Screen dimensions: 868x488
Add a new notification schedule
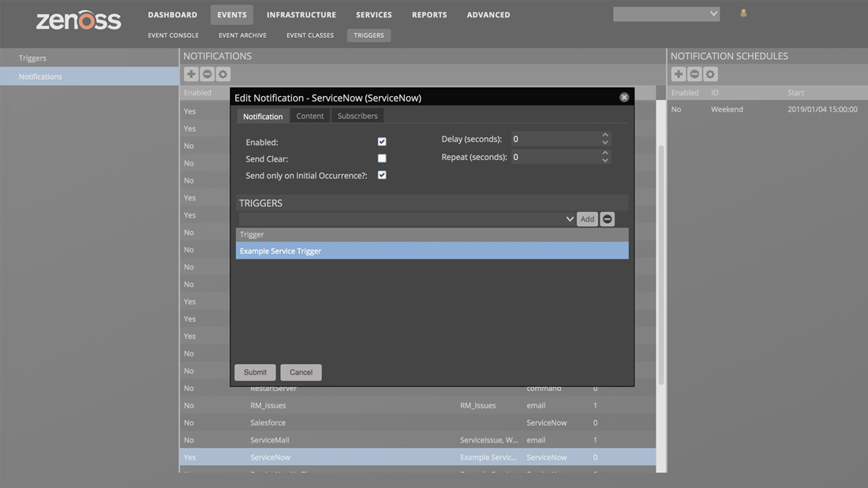coord(678,74)
